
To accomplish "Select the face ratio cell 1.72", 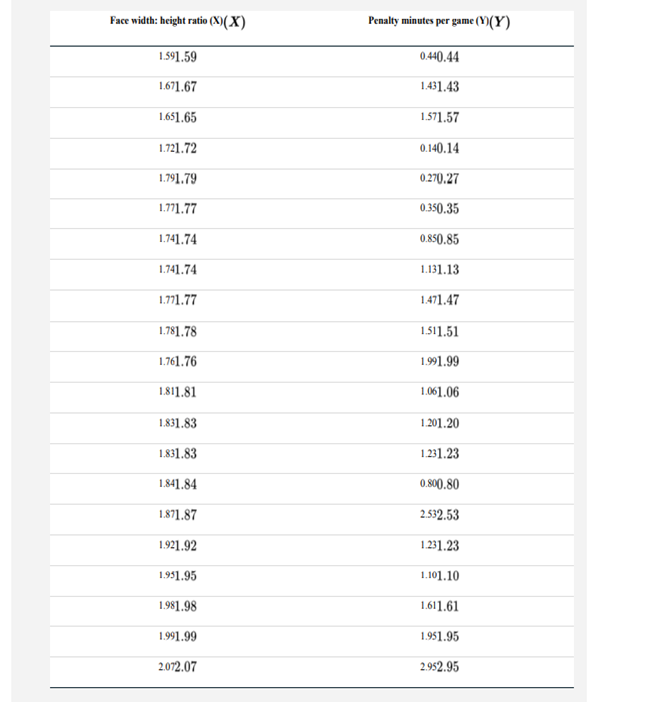I will (177, 148).
